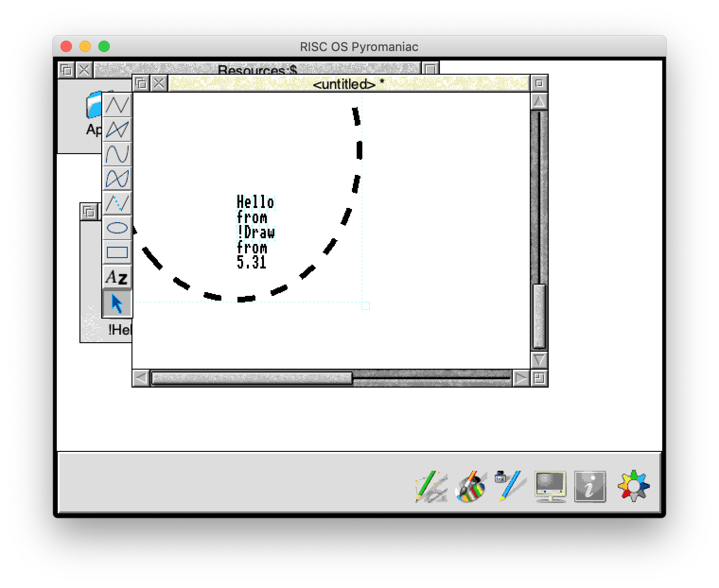Open the Paint palette iconbar icon
Viewport: 719px width, 588px height.
tap(471, 486)
